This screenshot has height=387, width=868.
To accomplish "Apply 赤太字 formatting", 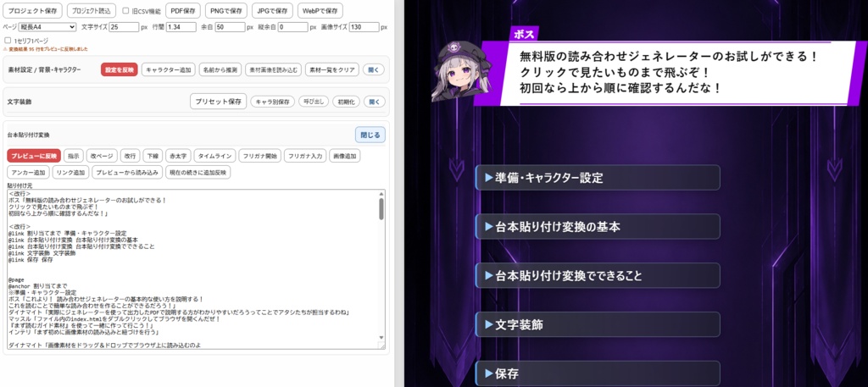I will [x=178, y=156].
